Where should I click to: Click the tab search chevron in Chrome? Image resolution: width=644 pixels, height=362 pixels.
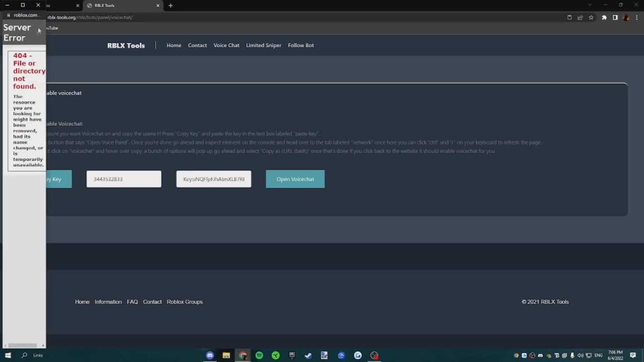click(590, 5)
